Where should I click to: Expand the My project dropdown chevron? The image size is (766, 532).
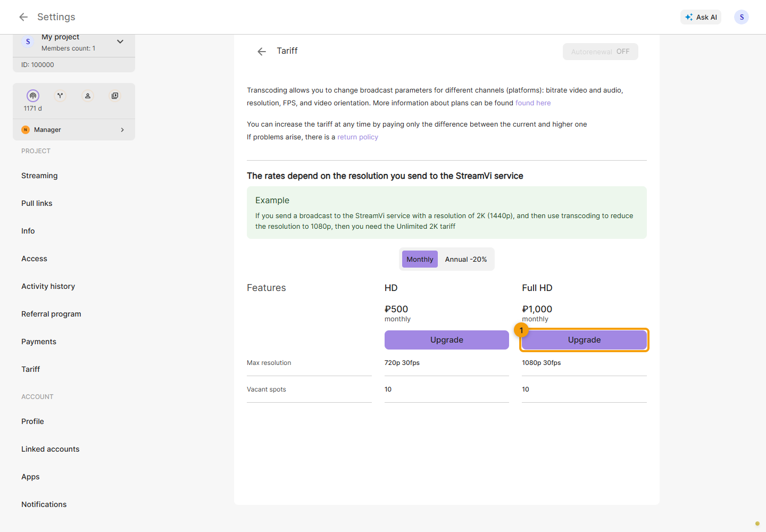coord(120,41)
